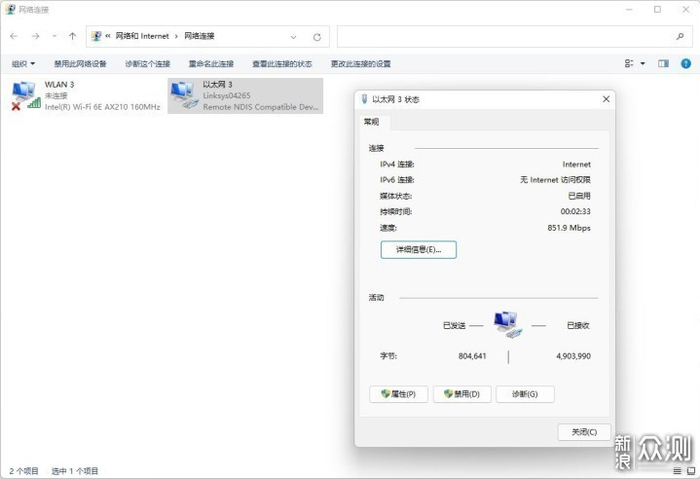Refresh the network connections list
Image resolution: width=700 pixels, height=479 pixels.
(x=317, y=36)
